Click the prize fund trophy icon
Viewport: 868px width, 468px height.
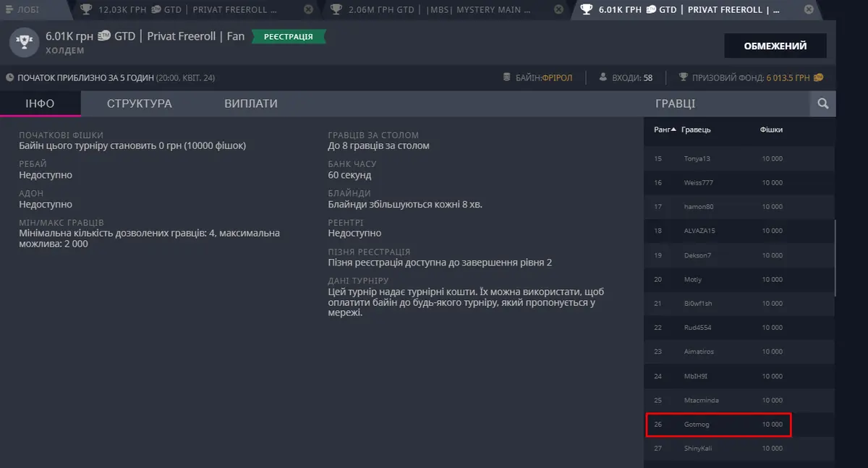(683, 77)
